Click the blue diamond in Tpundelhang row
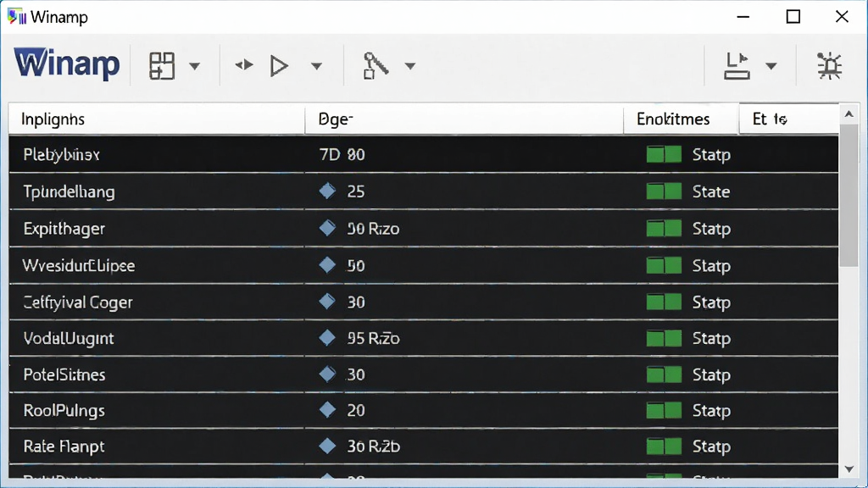 [327, 191]
